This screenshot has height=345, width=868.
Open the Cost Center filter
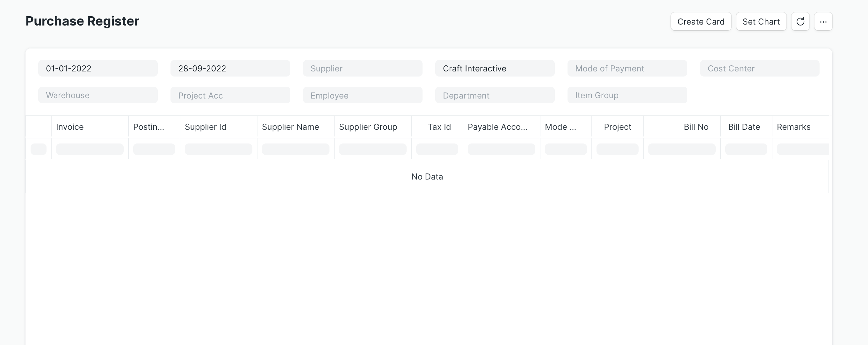point(760,68)
